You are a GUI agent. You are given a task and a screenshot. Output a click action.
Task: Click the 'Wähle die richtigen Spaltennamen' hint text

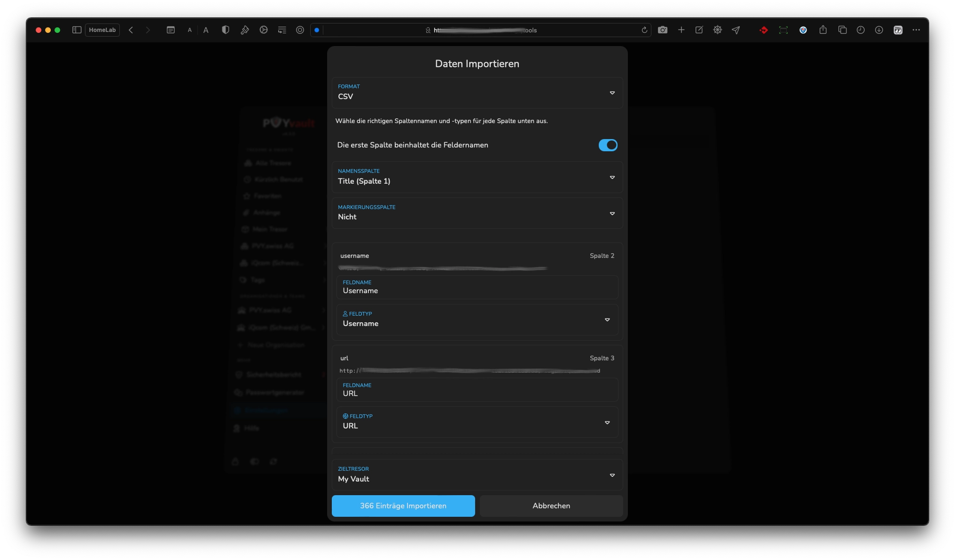coord(442,121)
